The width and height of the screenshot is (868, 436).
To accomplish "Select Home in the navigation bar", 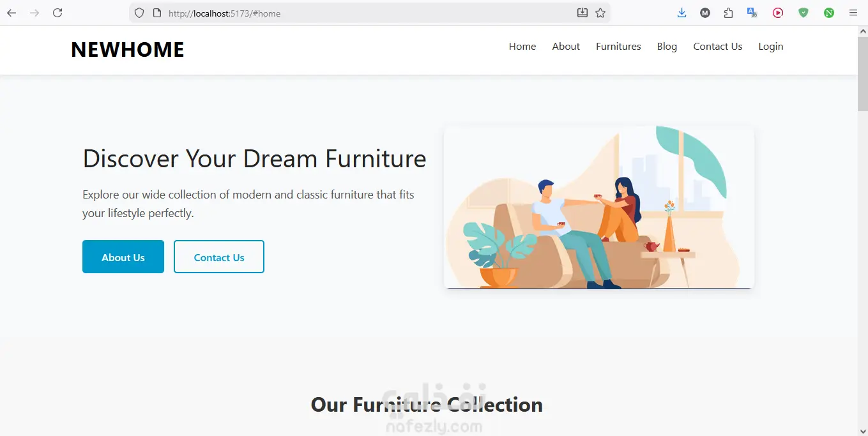I will click(522, 47).
